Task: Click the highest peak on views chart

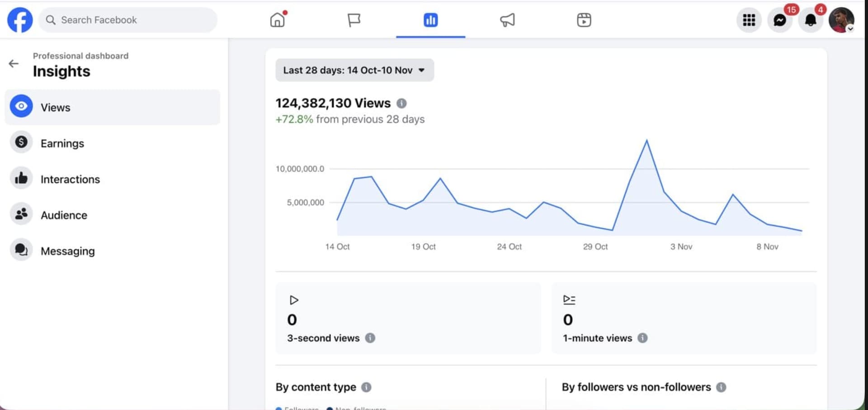Action: [646, 141]
